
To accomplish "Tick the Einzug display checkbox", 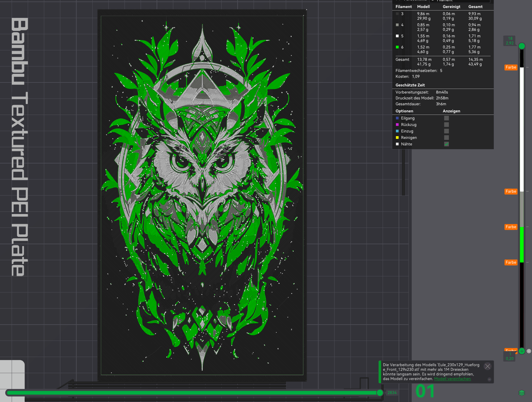I will (447, 131).
